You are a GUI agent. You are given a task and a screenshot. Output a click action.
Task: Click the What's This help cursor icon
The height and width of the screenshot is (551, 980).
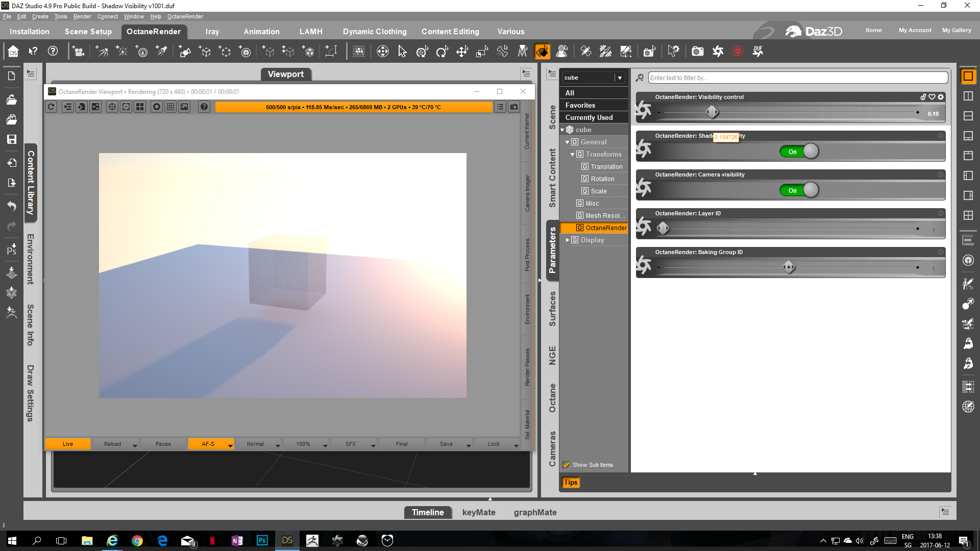(33, 51)
